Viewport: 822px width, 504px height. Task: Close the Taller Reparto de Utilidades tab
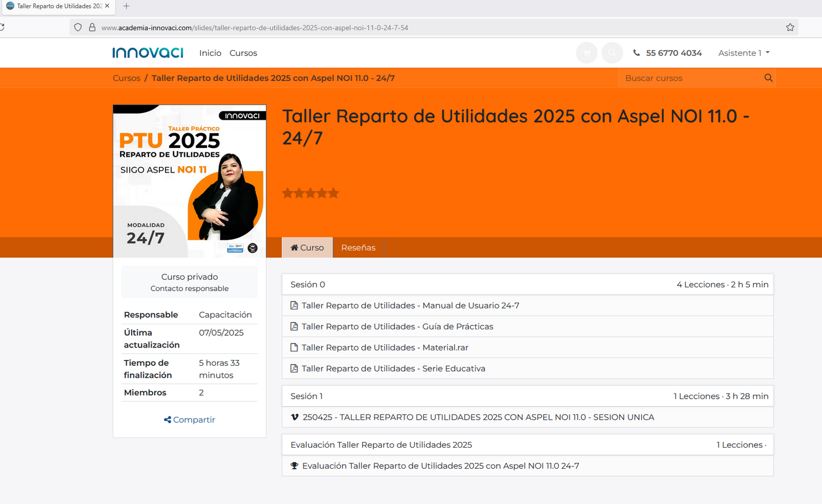107,6
